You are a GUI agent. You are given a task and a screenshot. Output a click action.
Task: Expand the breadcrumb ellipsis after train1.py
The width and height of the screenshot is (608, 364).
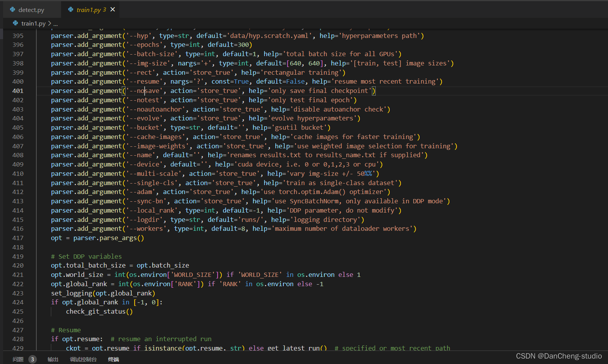pos(55,24)
